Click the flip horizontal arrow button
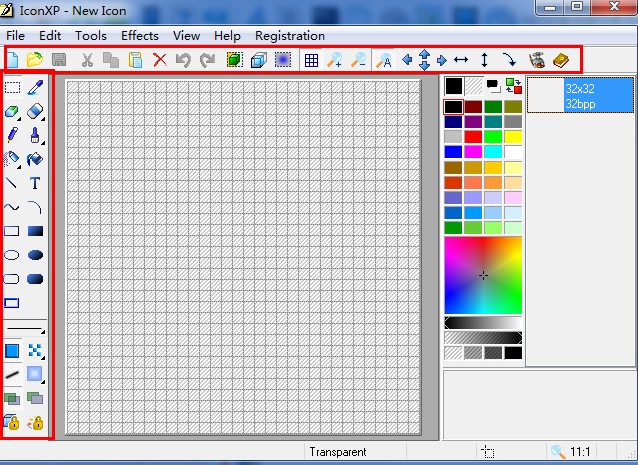 tap(461, 60)
